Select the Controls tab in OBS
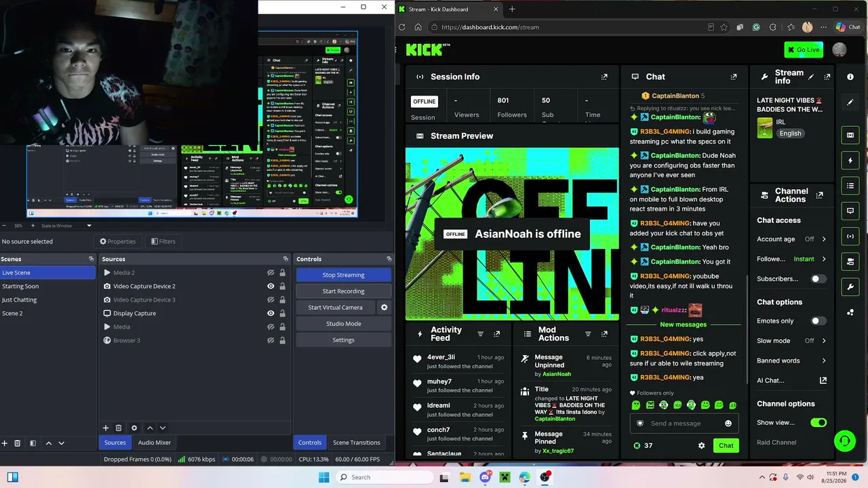The height and width of the screenshot is (488, 868). click(309, 443)
